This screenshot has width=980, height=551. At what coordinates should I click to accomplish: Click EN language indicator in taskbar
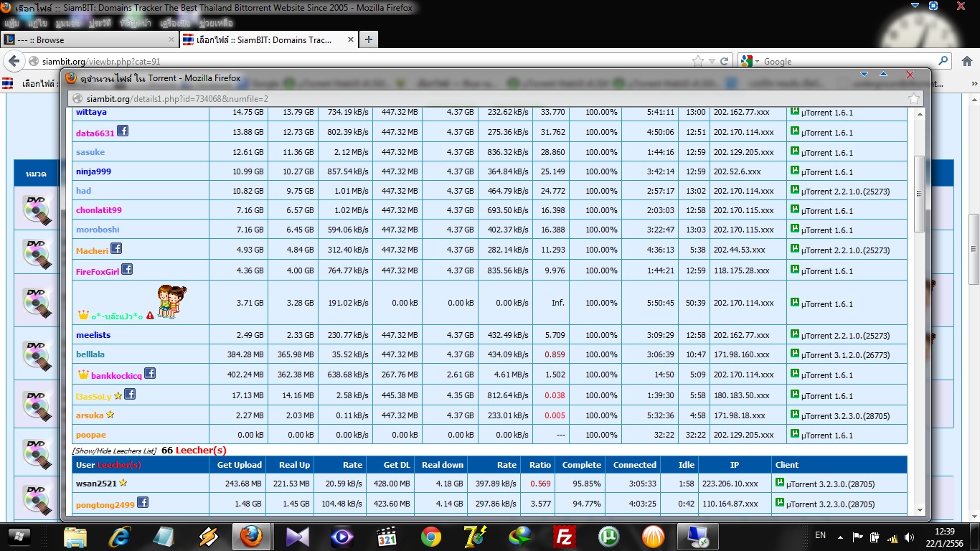820,535
